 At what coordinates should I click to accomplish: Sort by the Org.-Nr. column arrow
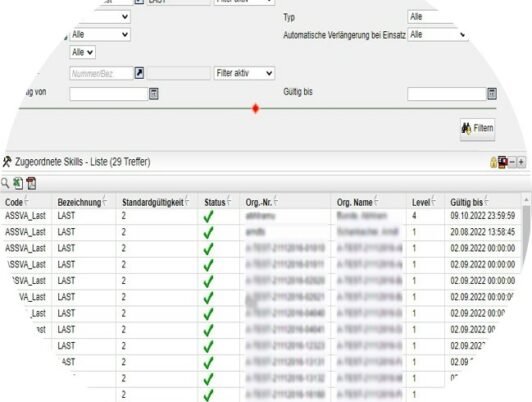(276, 202)
